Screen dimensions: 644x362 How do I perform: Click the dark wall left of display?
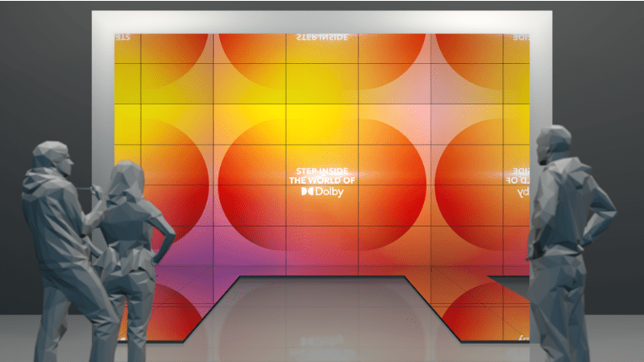(42, 84)
